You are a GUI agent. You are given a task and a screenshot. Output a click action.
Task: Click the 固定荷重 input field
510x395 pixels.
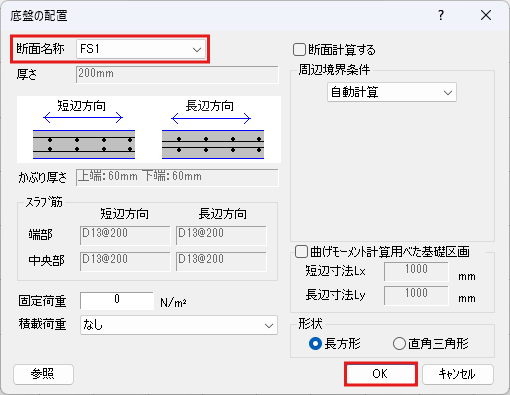click(x=117, y=301)
